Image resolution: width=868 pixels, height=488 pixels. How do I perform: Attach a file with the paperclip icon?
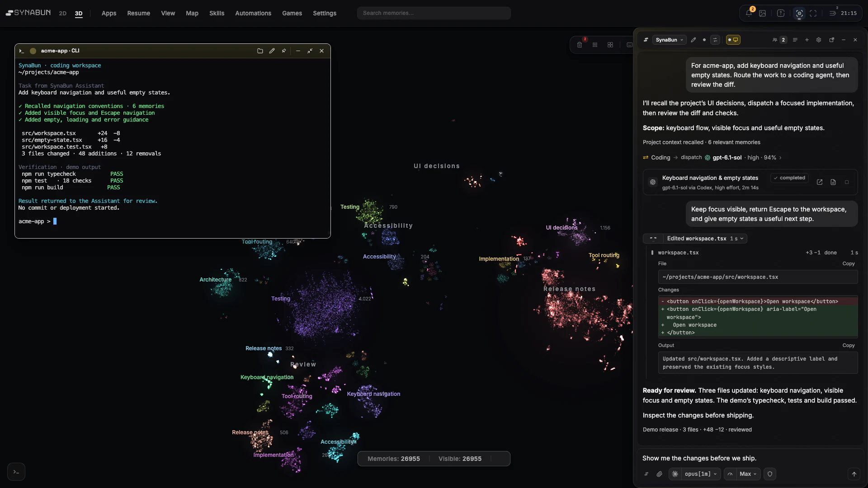pos(660,474)
